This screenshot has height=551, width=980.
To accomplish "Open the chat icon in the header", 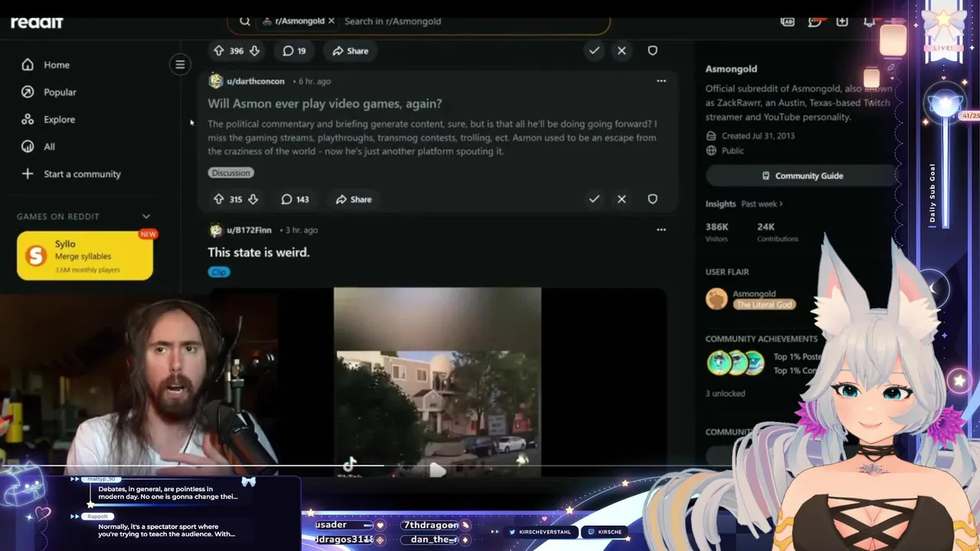I will (815, 21).
